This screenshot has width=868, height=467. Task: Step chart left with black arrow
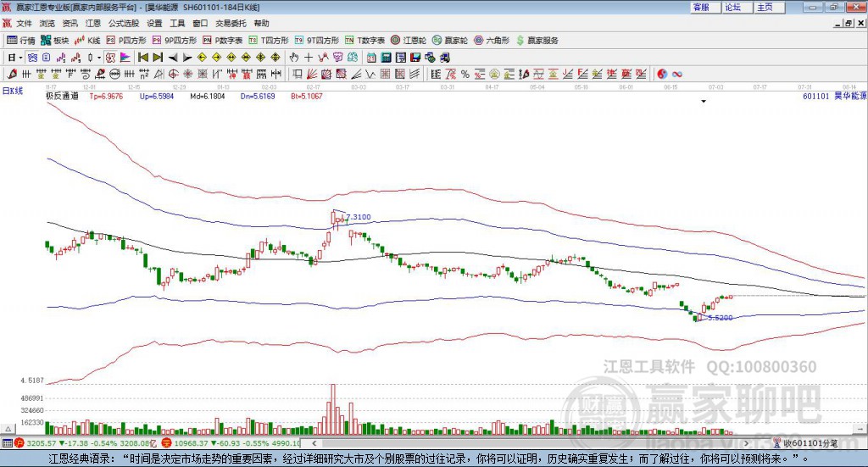pos(173,58)
